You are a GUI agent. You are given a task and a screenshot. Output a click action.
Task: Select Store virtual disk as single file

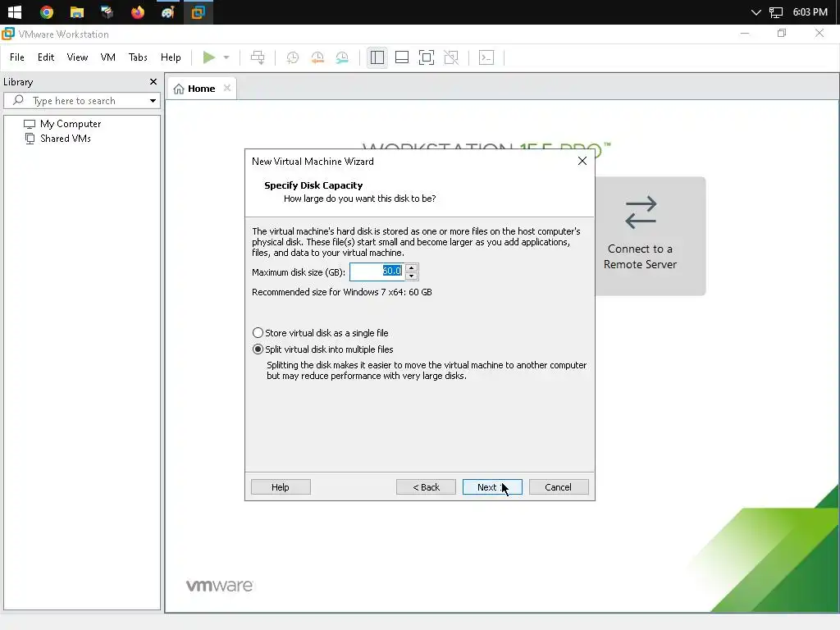pyautogui.click(x=321, y=333)
